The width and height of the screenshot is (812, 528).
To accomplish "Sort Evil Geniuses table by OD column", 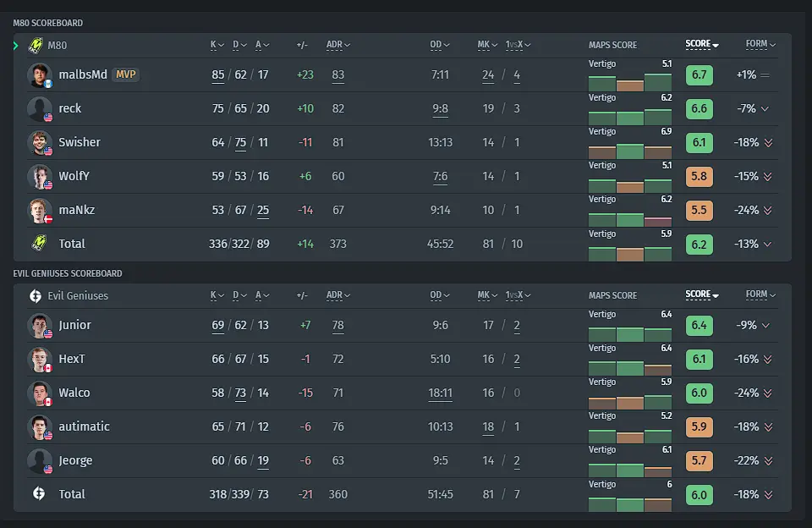I will coord(440,294).
